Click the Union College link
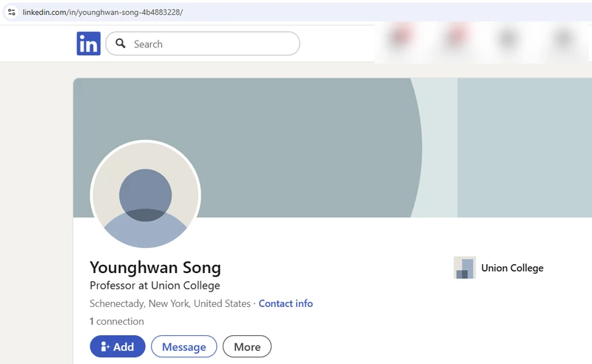This screenshot has height=364, width=592. 512,268
